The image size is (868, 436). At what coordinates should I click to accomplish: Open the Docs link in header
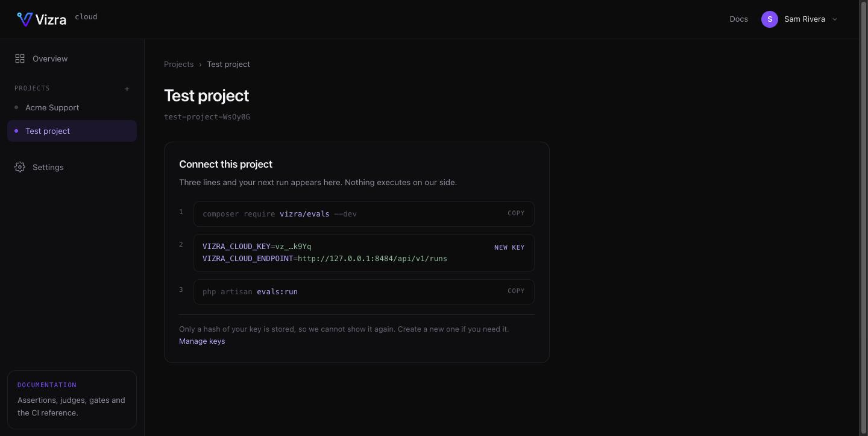pos(738,19)
